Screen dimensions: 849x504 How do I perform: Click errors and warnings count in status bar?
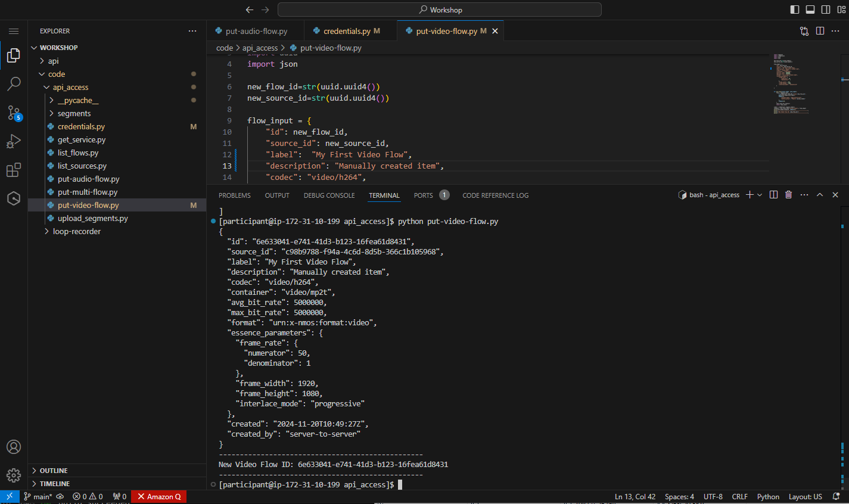88,497
